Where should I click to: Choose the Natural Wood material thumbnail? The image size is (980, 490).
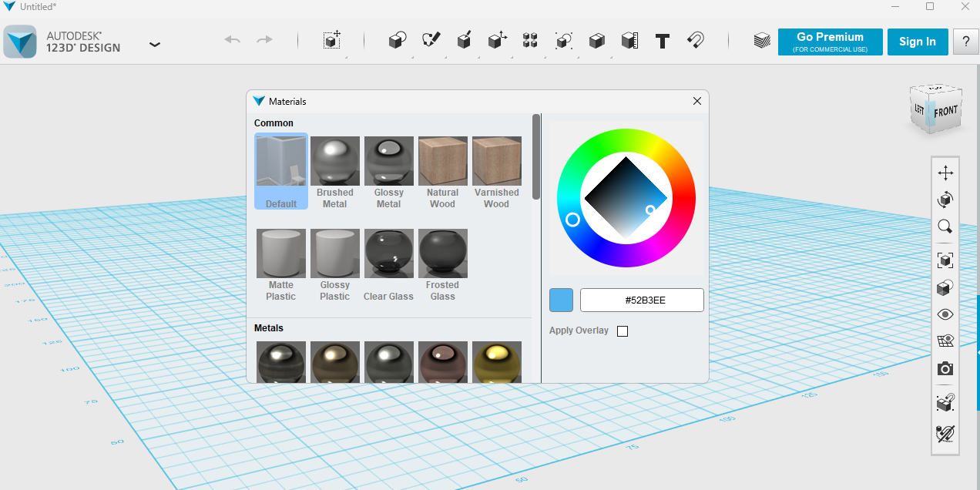[443, 162]
